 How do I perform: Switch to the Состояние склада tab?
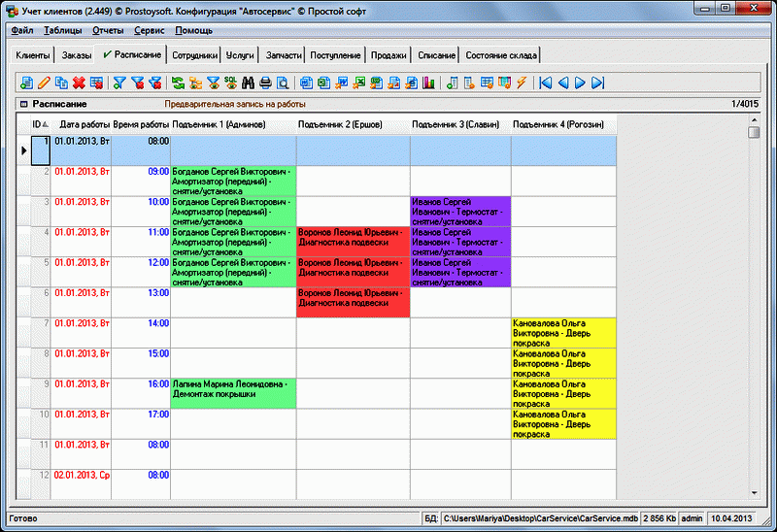(x=499, y=55)
